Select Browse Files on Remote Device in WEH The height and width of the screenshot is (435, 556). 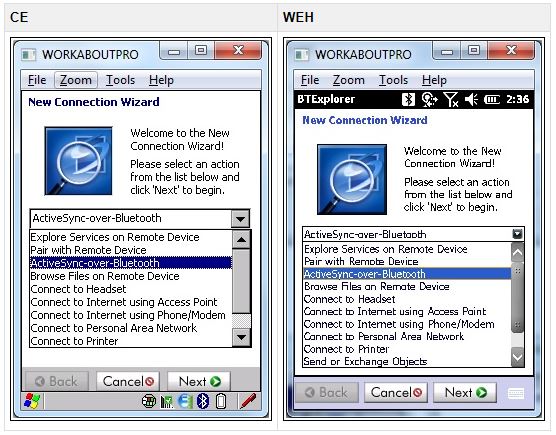pyautogui.click(x=407, y=286)
